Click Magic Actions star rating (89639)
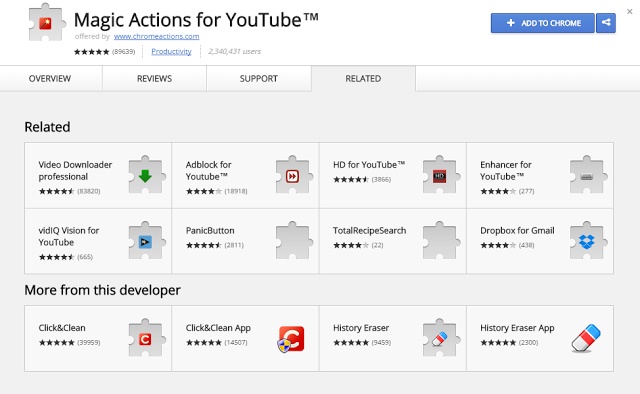 tap(104, 51)
